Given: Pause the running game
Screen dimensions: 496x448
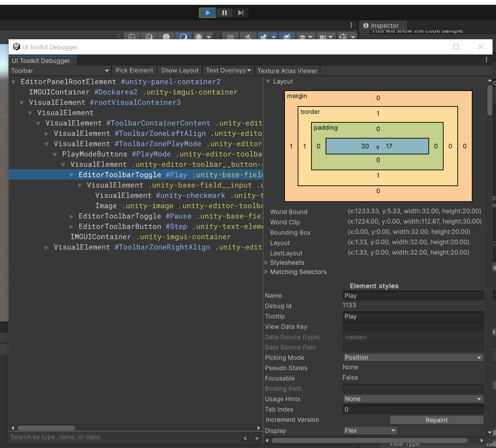Looking at the screenshot, I should (224, 12).
